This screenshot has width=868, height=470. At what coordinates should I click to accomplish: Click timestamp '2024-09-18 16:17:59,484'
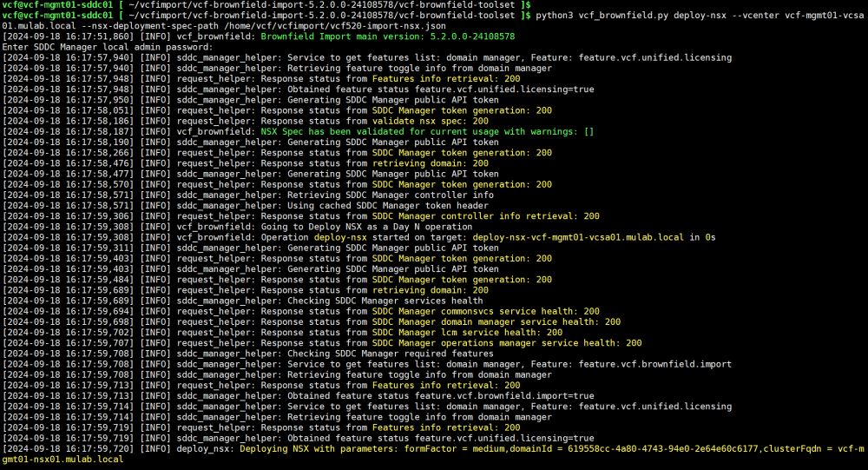(68, 280)
